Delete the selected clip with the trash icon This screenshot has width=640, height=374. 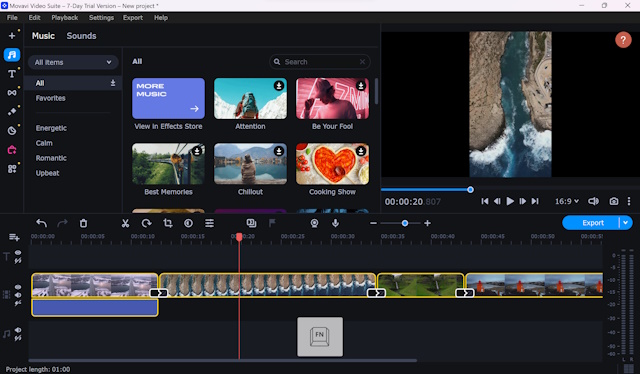pos(83,223)
